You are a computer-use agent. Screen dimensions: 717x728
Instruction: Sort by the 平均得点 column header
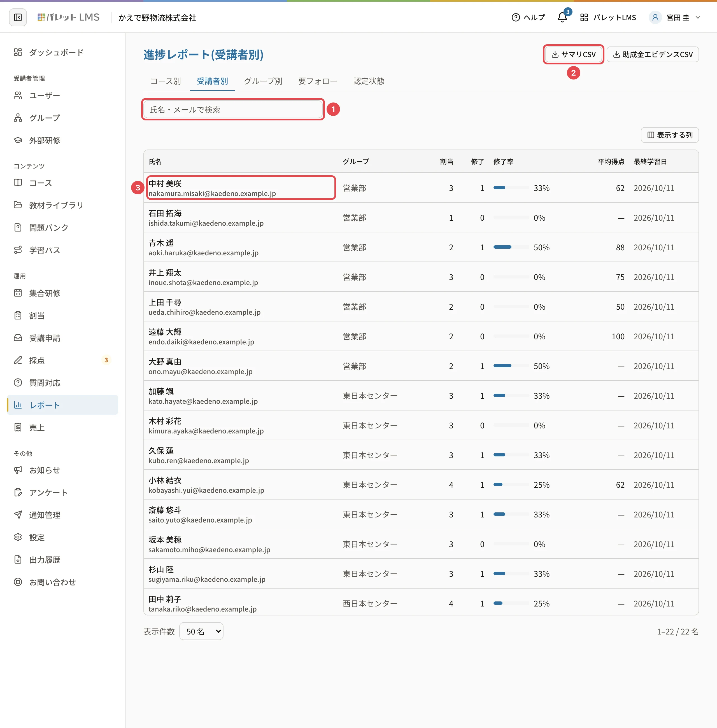click(611, 162)
